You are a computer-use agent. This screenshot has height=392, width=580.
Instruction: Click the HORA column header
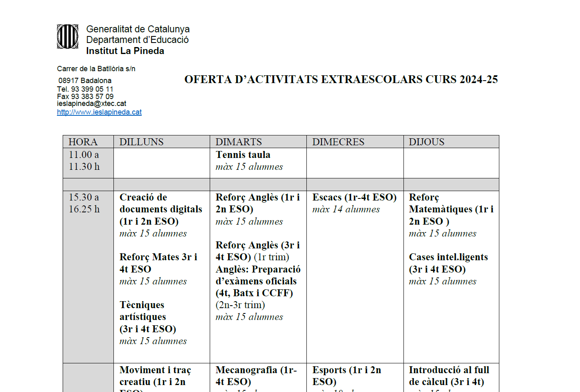pyautogui.click(x=83, y=142)
